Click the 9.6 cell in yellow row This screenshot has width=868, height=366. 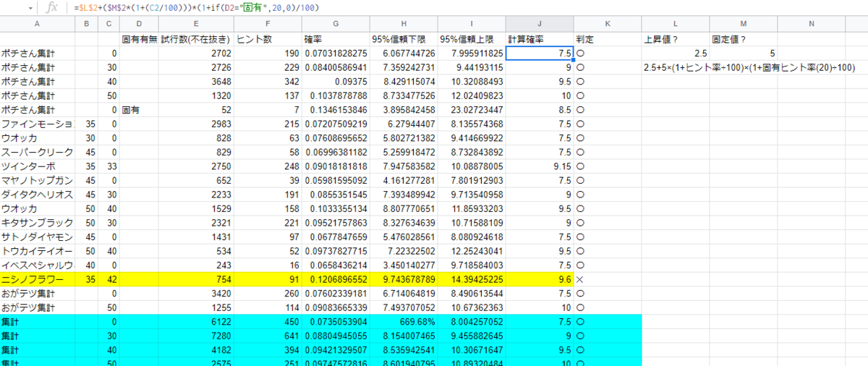click(539, 278)
